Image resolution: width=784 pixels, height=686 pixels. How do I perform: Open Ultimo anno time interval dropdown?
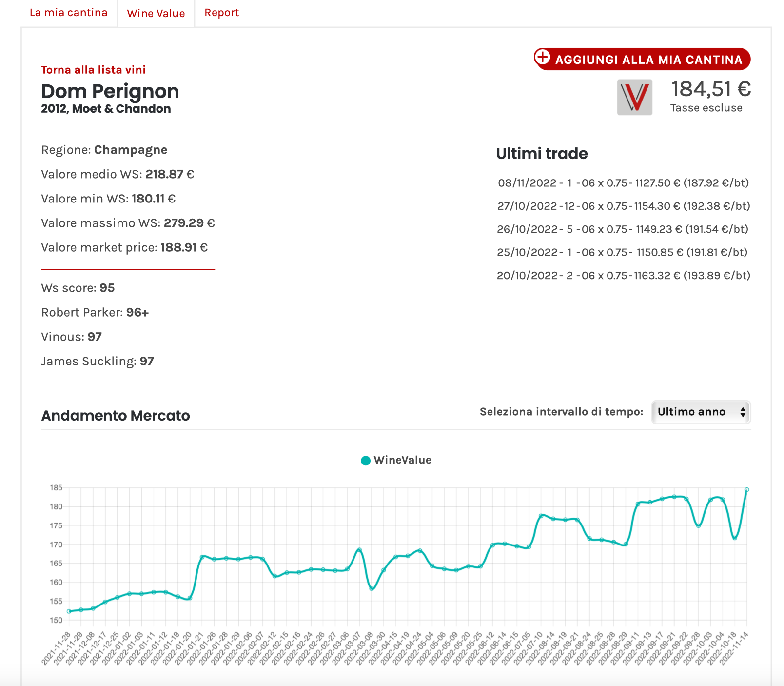(x=701, y=412)
